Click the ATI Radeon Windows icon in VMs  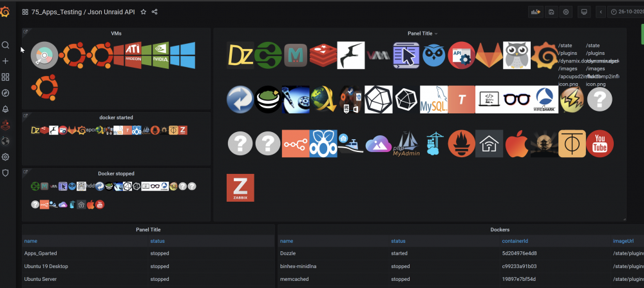click(127, 55)
